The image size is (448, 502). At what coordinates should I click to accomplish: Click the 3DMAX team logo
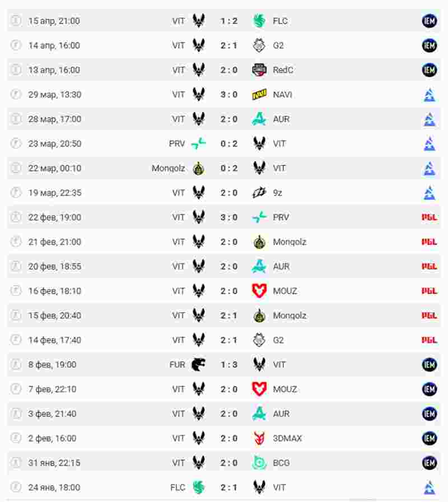[259, 438]
